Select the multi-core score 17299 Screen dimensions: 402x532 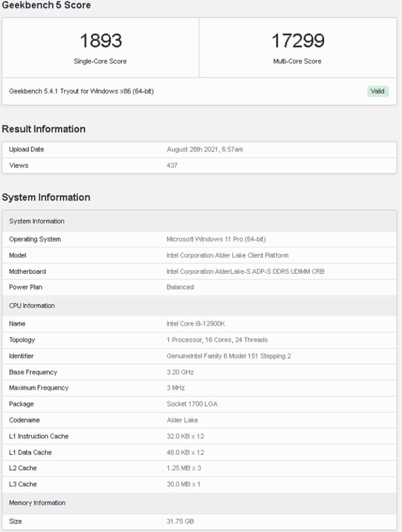(298, 41)
